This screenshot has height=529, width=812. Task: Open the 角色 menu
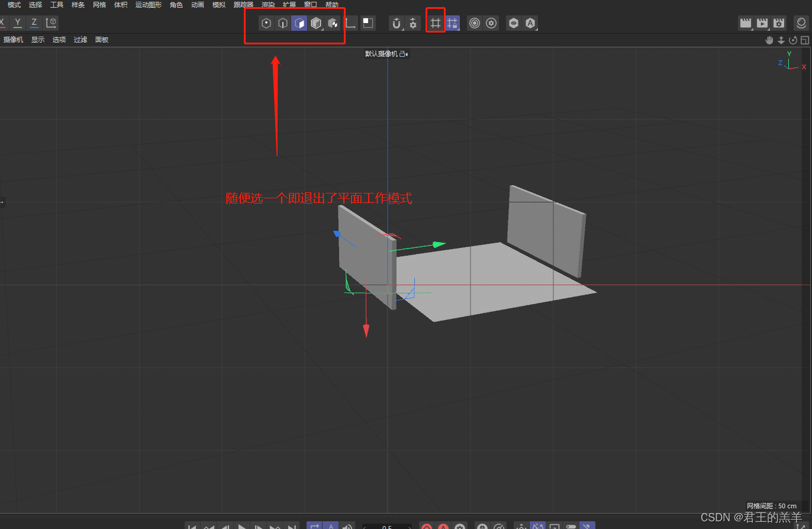(176, 5)
